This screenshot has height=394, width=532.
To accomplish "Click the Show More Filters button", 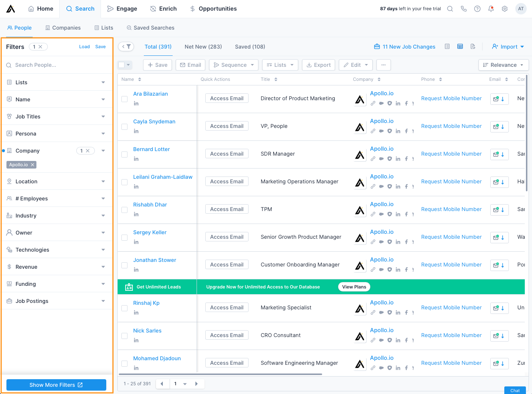I will coord(56,385).
